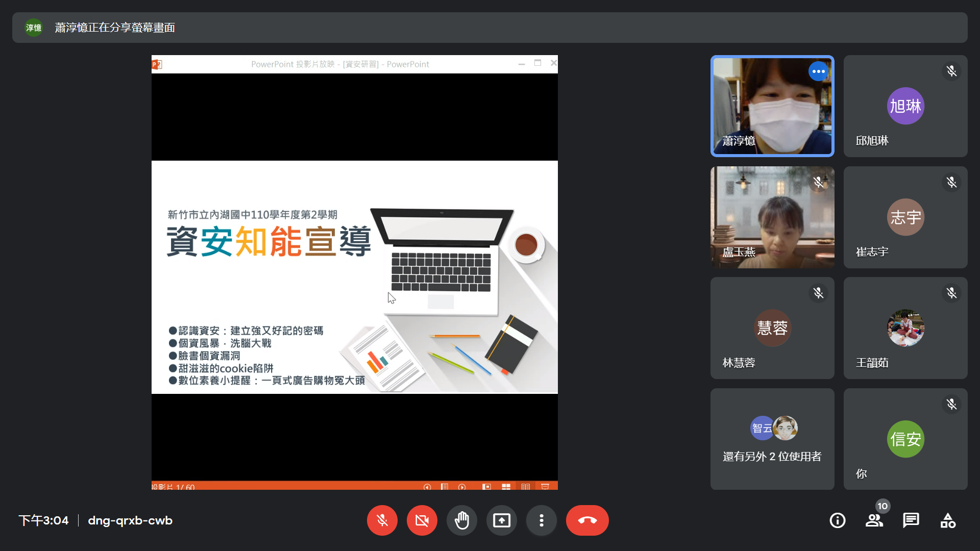This screenshot has width=980, height=551.
Task: Click the 崔志宇 participant tile
Action: pyautogui.click(x=905, y=217)
